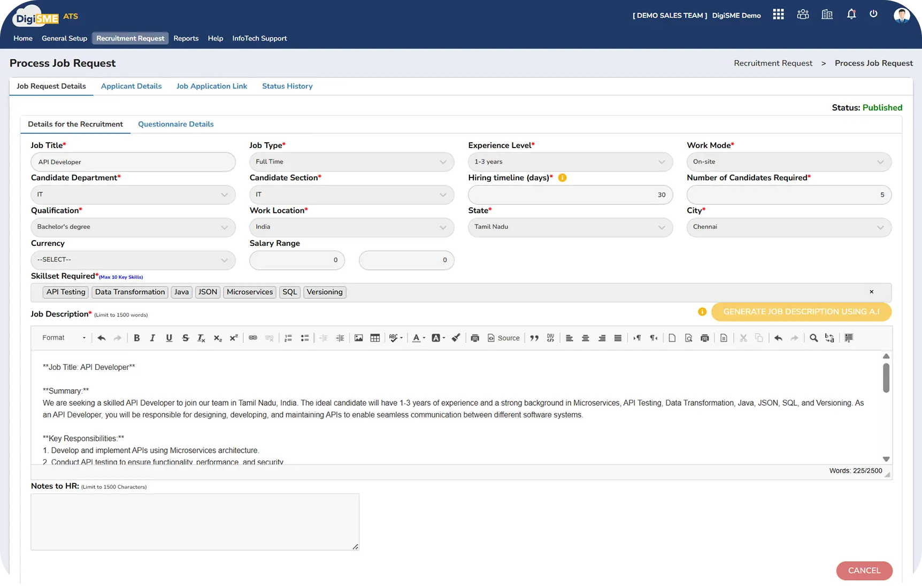Switch to Applicant Details tab
Viewport: 922px width, 588px height.
coord(131,86)
